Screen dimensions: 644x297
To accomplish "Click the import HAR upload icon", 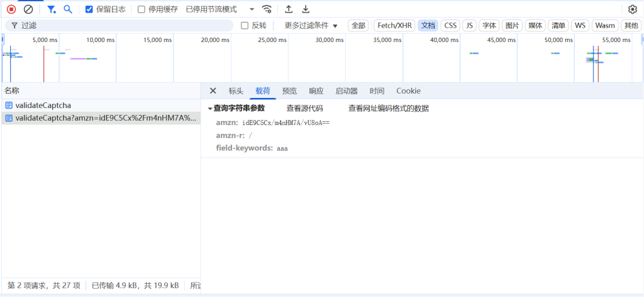I will (x=289, y=9).
